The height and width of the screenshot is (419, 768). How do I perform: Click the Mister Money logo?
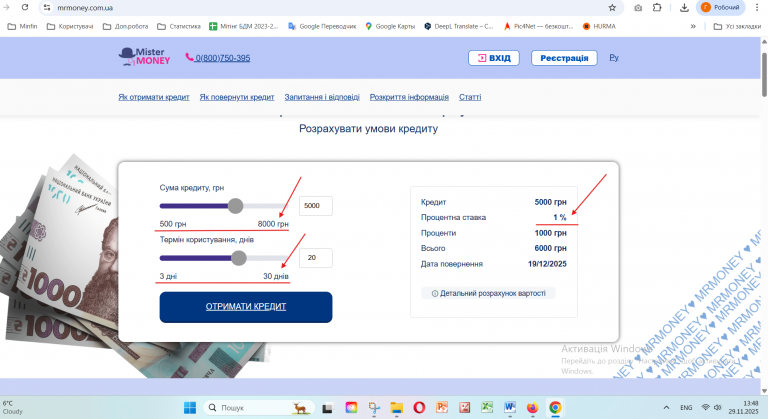coord(144,57)
